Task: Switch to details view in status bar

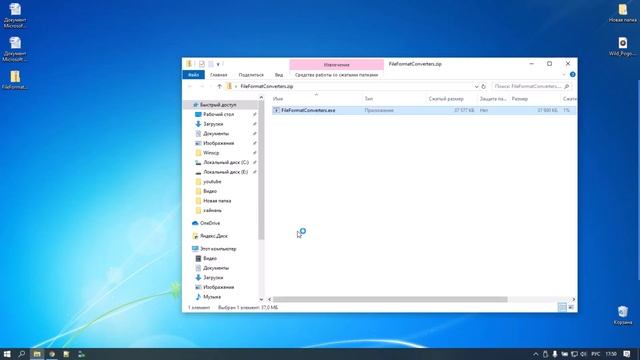Action: (x=562, y=307)
